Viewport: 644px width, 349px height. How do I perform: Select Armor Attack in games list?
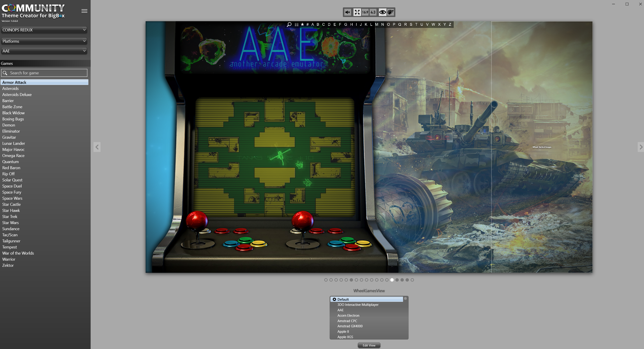(44, 82)
